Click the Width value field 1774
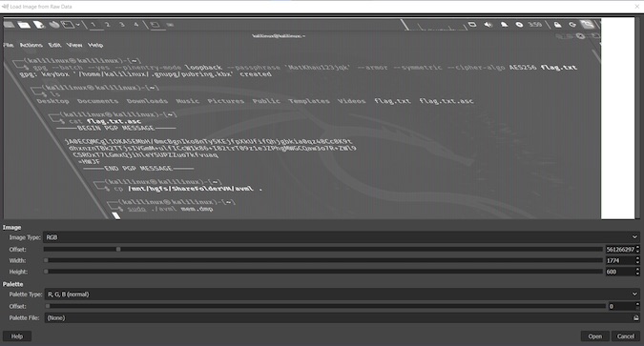Image resolution: width=644 pixels, height=346 pixels. point(620,260)
